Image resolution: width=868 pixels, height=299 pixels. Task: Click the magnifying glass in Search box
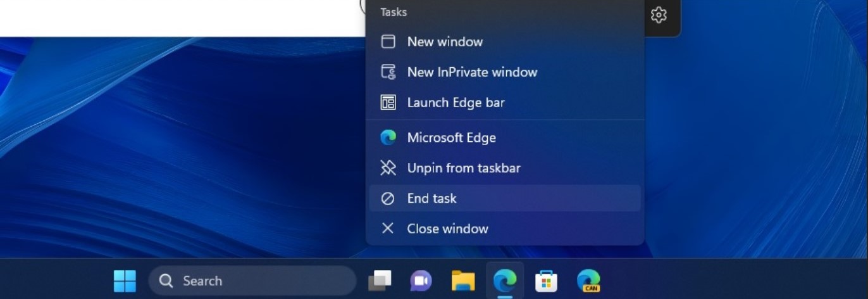pos(166,281)
